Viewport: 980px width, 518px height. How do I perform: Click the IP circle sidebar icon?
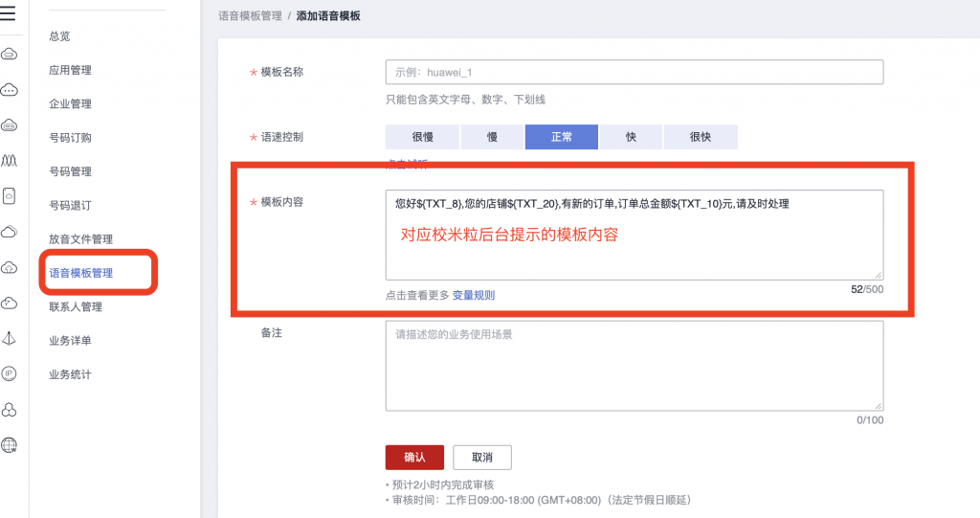9,374
